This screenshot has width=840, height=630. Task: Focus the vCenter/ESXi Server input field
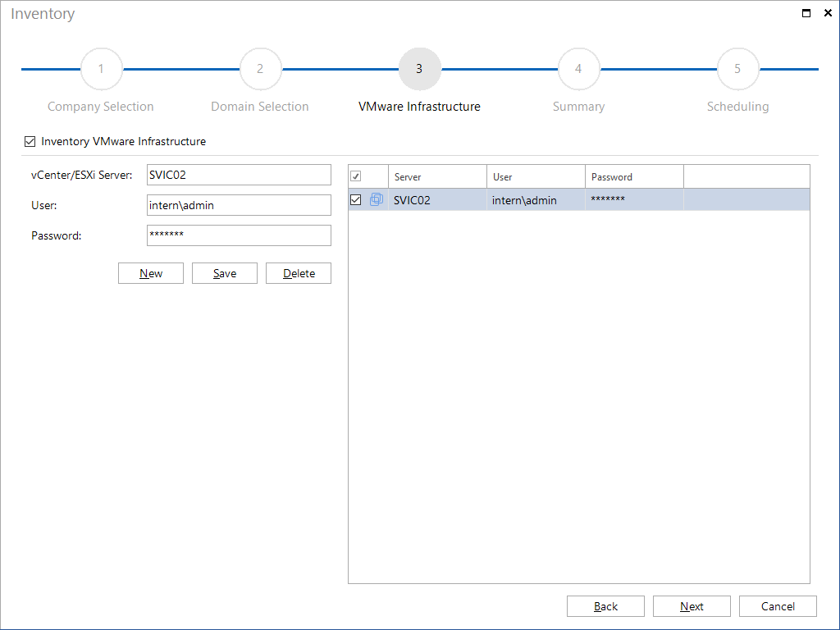239,175
